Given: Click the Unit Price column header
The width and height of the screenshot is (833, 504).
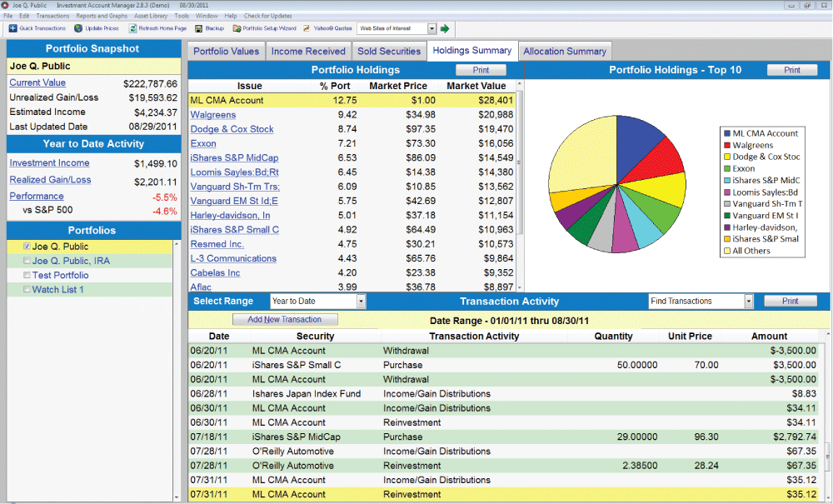Looking at the screenshot, I should coord(690,337).
